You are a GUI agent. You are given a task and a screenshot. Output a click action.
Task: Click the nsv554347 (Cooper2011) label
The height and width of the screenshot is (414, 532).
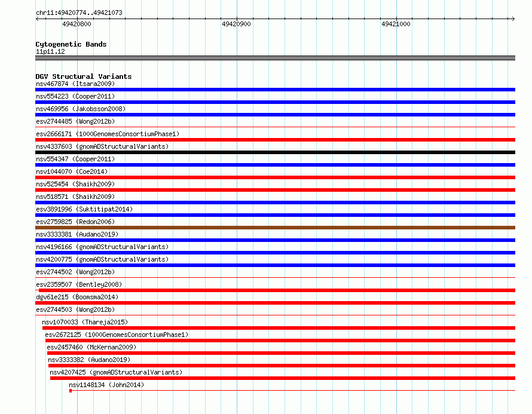75,159
